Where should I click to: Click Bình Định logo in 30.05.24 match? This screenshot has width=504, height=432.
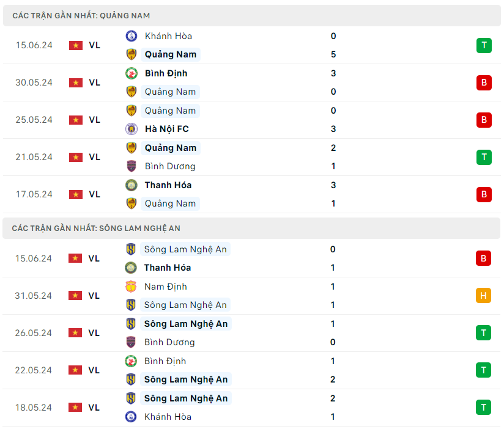coord(131,73)
